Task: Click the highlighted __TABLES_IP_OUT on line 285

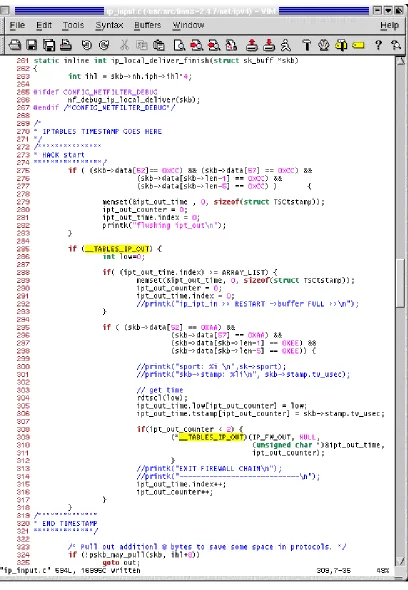Action: coord(117,249)
